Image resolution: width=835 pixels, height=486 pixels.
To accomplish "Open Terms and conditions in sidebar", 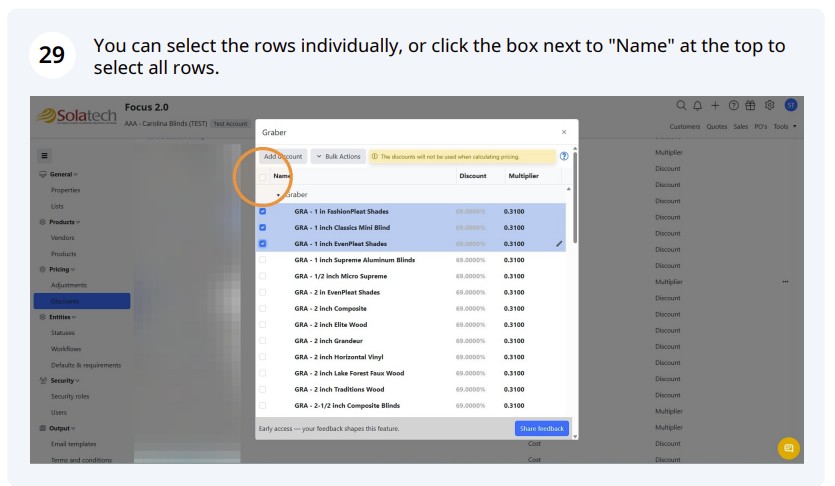I will tap(81, 460).
